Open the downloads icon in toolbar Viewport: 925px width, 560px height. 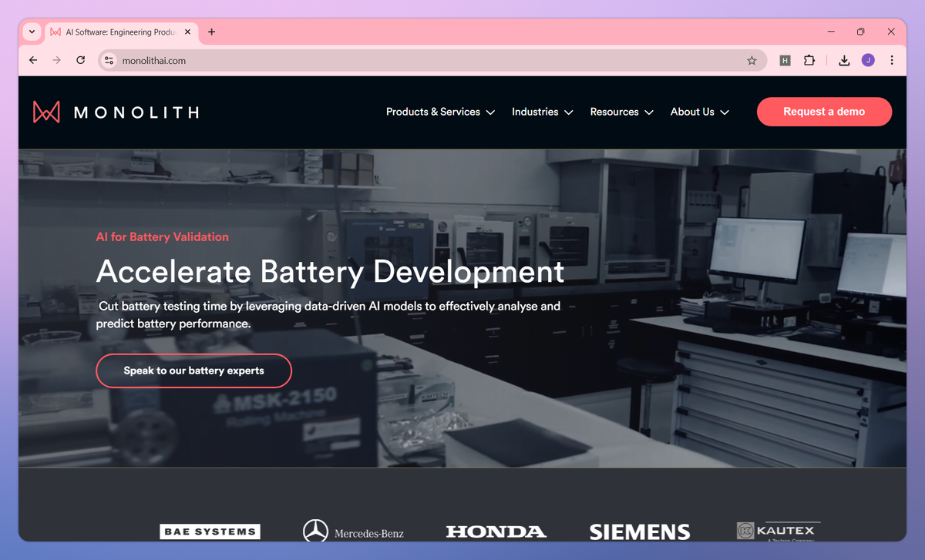point(844,60)
